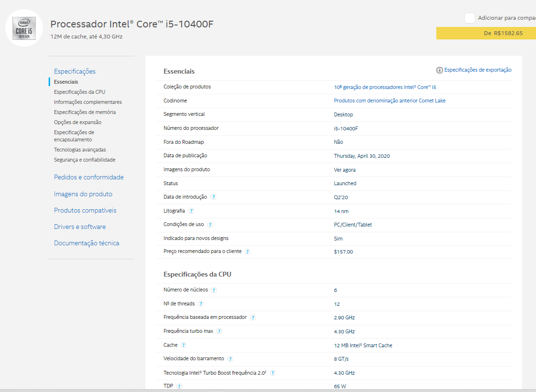Open Pedidos e conformidade section

tap(89, 177)
